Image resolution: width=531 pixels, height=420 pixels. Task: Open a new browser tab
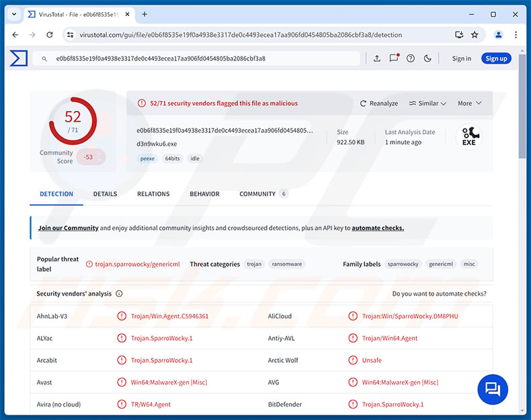coord(145,14)
